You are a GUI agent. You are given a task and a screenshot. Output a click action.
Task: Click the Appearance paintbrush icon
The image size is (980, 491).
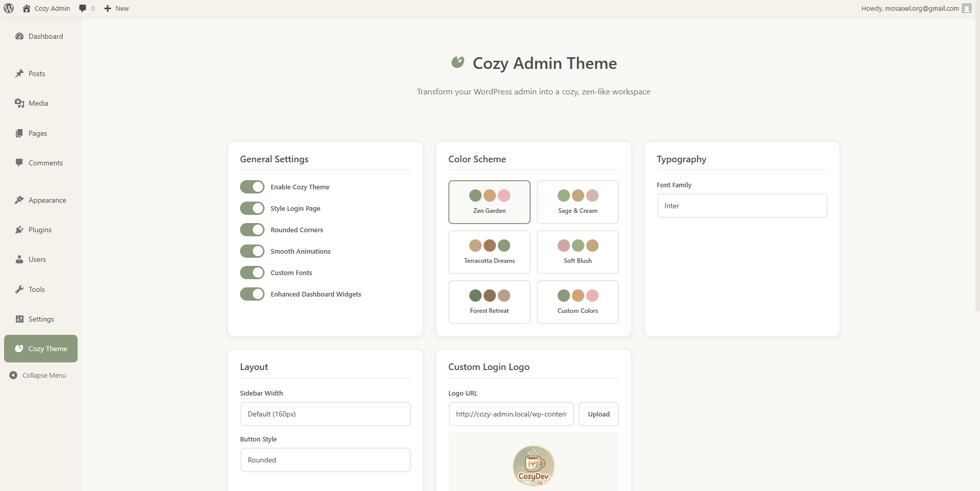coord(19,200)
